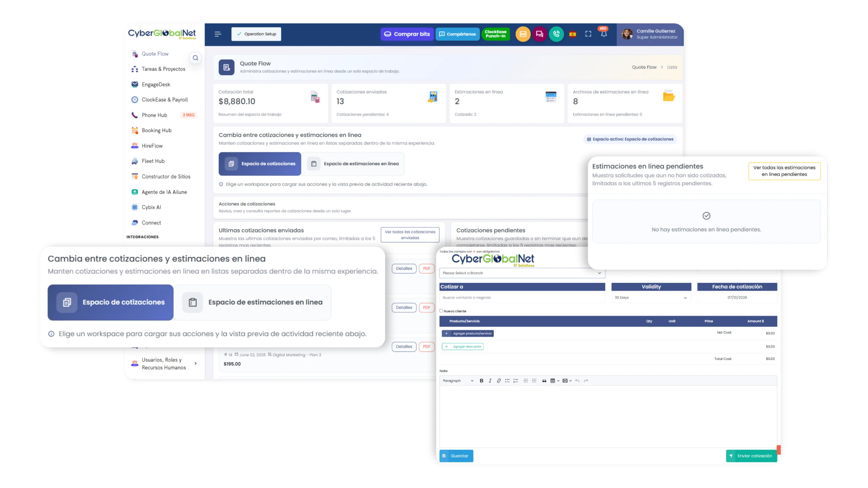Click CyberGlobalNet logo in sidebar
The image size is (868, 488).
pyautogui.click(x=162, y=34)
